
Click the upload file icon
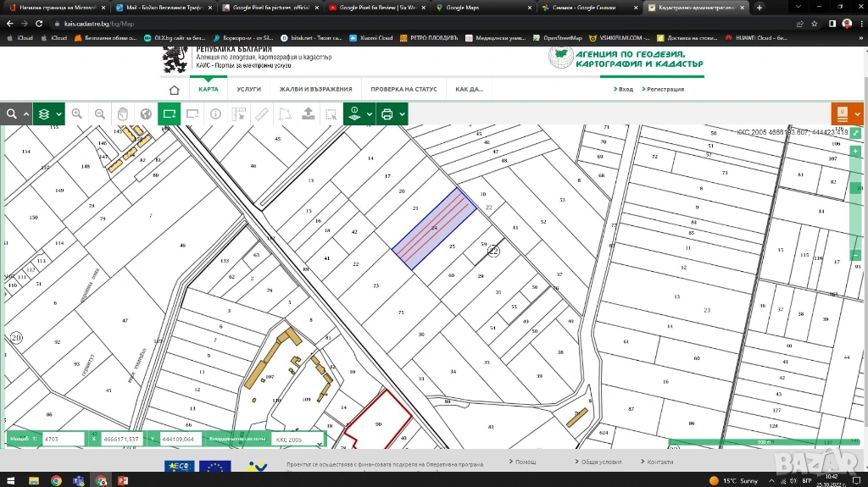coord(308,114)
